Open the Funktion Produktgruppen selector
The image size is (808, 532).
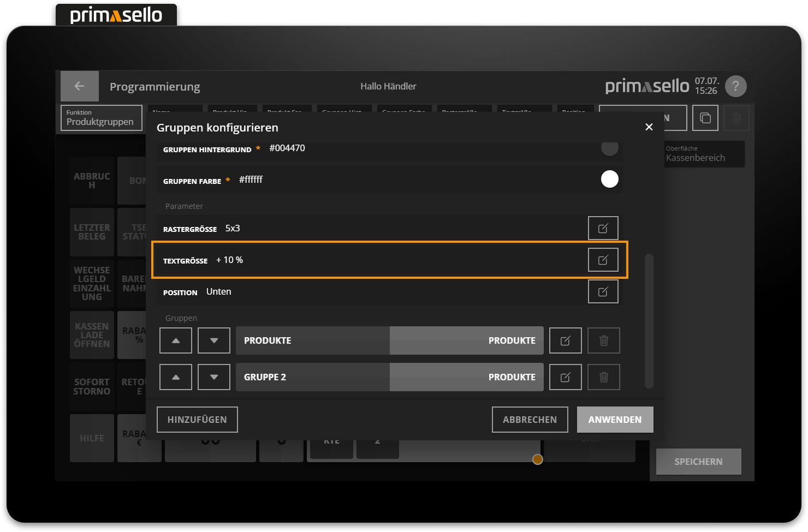[x=101, y=117]
